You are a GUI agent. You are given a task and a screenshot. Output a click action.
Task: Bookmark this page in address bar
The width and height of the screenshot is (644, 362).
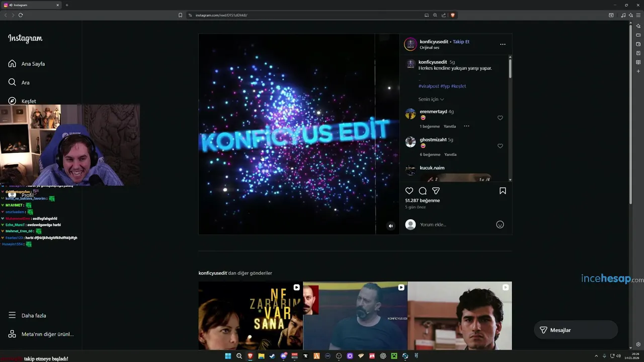coord(180,15)
